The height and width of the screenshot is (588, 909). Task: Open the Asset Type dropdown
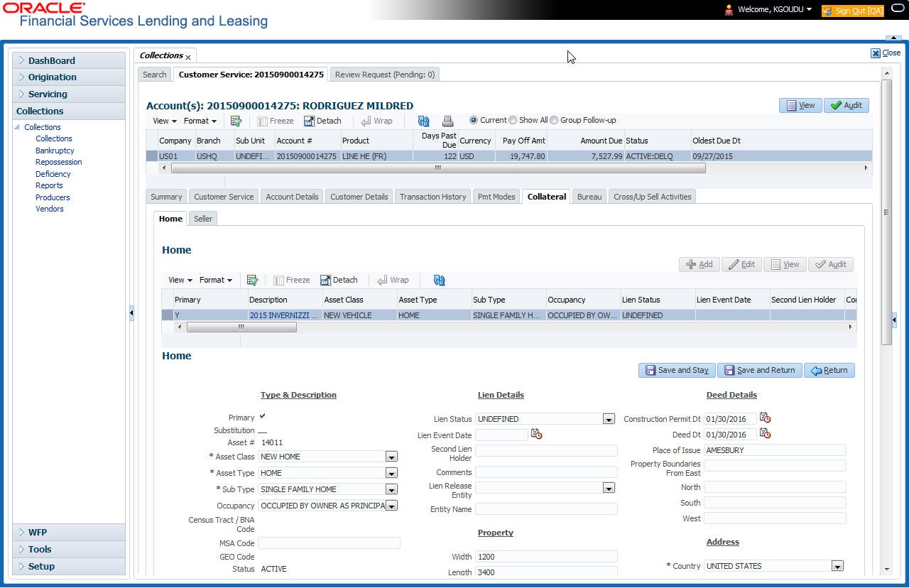391,473
